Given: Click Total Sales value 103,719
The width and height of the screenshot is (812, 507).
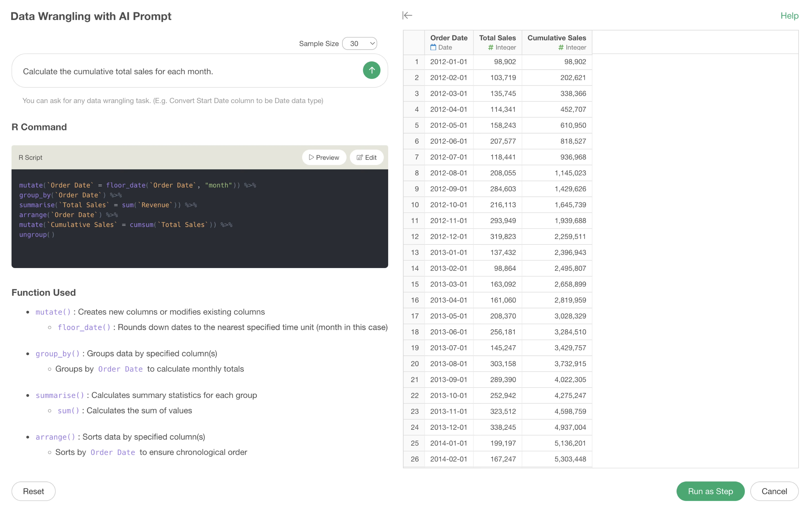Looking at the screenshot, I should (497, 77).
